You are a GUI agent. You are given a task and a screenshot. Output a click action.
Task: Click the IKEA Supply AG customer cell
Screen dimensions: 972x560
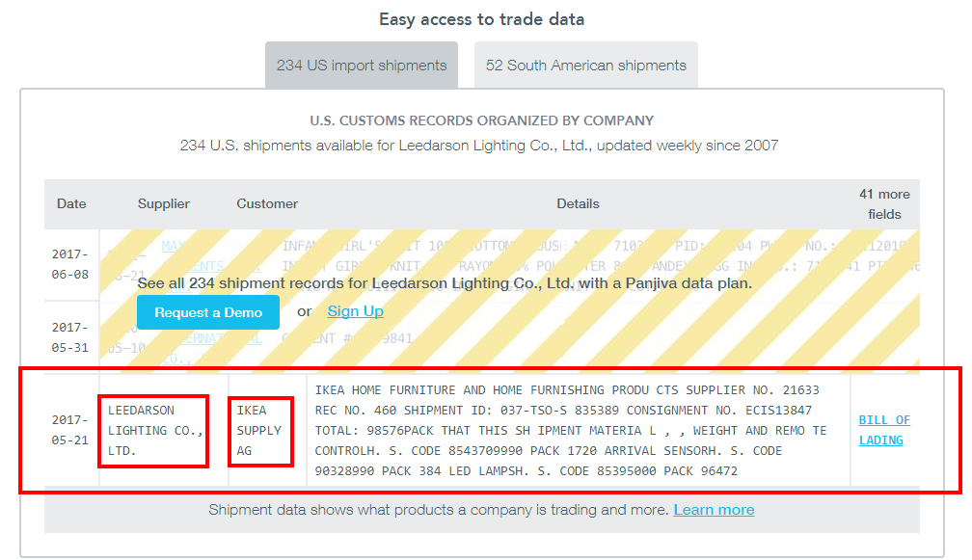[259, 430]
